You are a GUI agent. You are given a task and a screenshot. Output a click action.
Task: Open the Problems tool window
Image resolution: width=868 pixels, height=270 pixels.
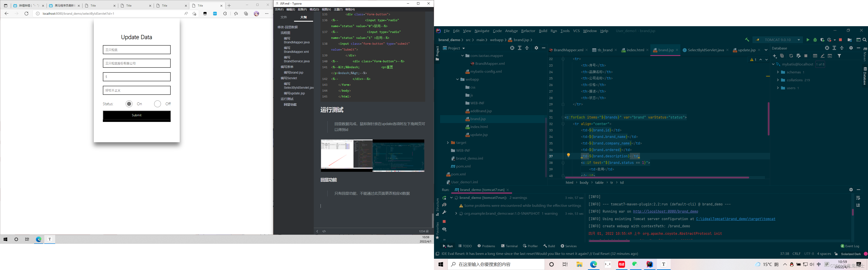486,246
